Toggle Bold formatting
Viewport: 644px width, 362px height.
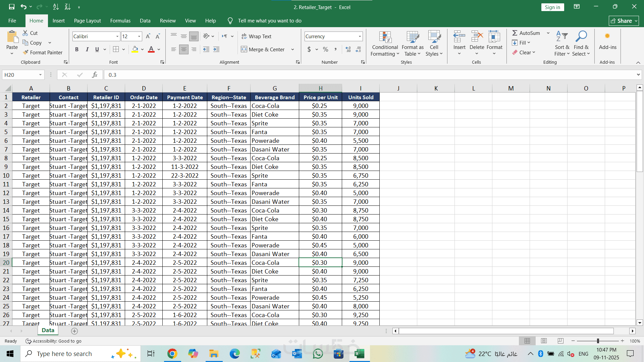tap(77, 49)
